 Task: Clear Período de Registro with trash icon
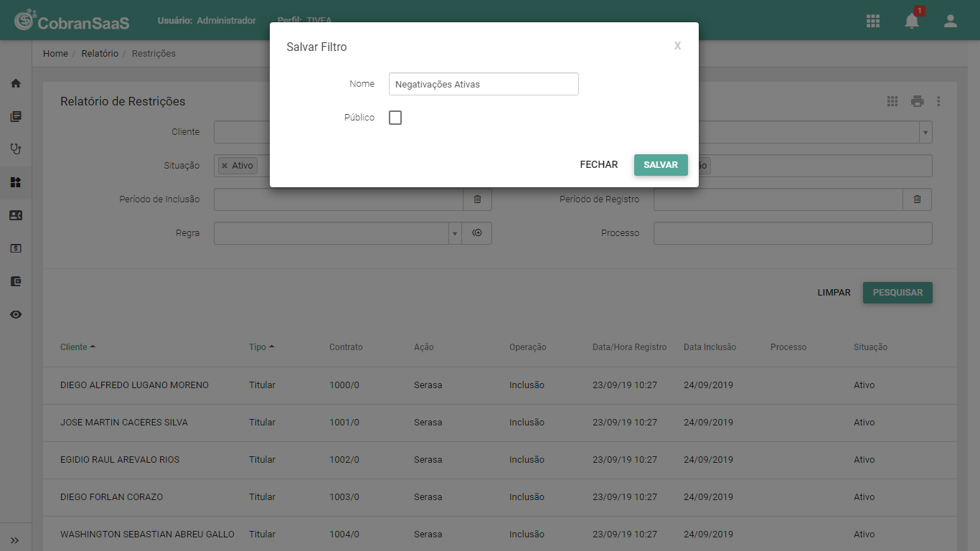click(917, 199)
